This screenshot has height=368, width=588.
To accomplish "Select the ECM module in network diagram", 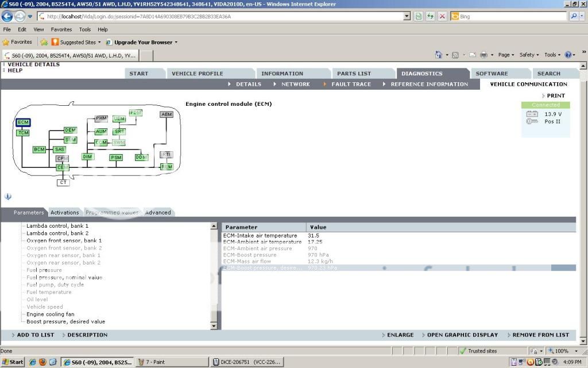I will tap(23, 122).
